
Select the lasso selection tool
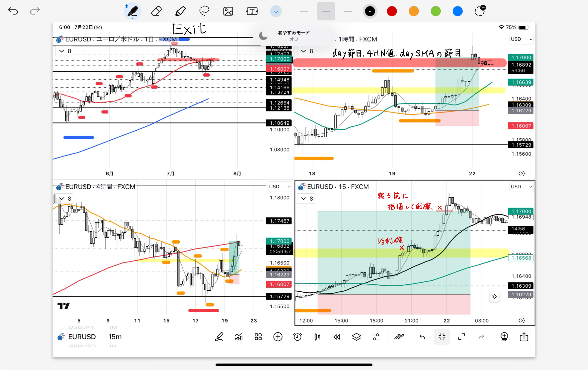click(204, 11)
